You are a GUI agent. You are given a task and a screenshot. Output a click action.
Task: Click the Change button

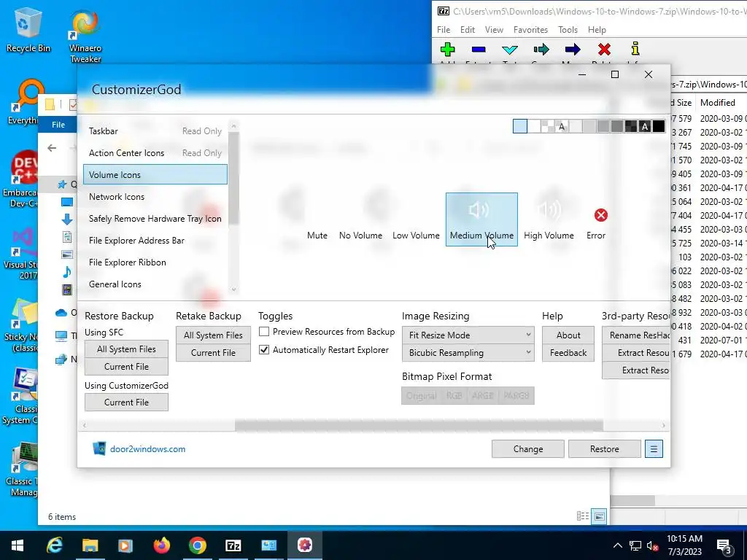[528, 448]
